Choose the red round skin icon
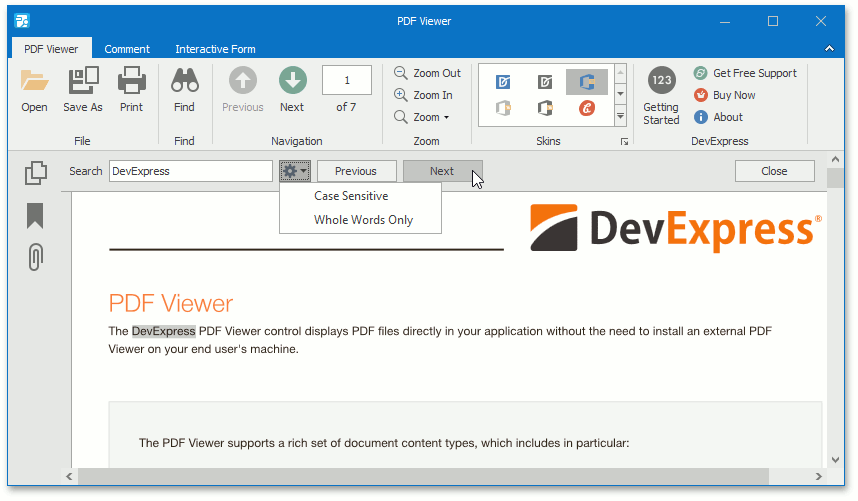This screenshot has height=501, width=858. pos(587,108)
